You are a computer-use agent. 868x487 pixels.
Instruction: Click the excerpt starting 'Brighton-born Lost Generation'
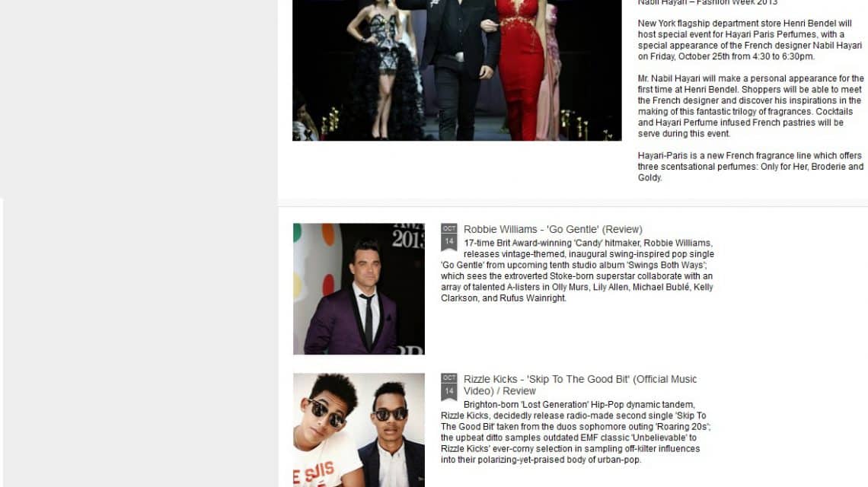coord(576,432)
